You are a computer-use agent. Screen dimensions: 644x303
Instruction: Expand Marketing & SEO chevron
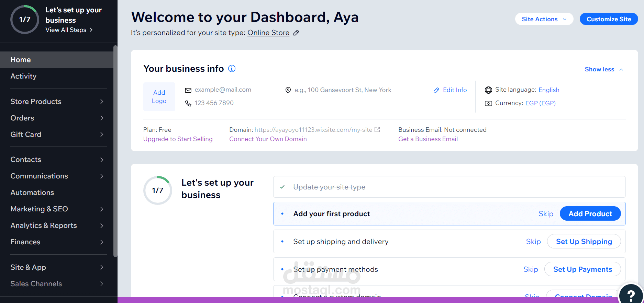pos(102,209)
